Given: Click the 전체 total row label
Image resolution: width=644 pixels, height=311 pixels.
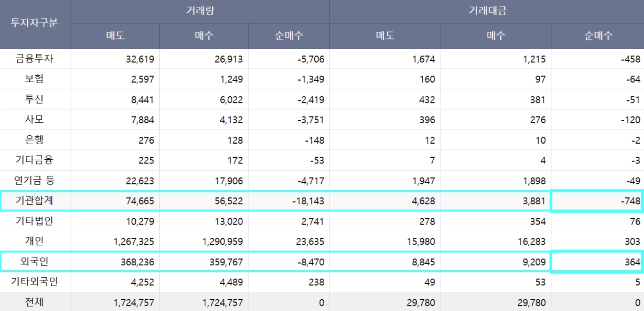Looking at the screenshot, I should pyautogui.click(x=35, y=302).
